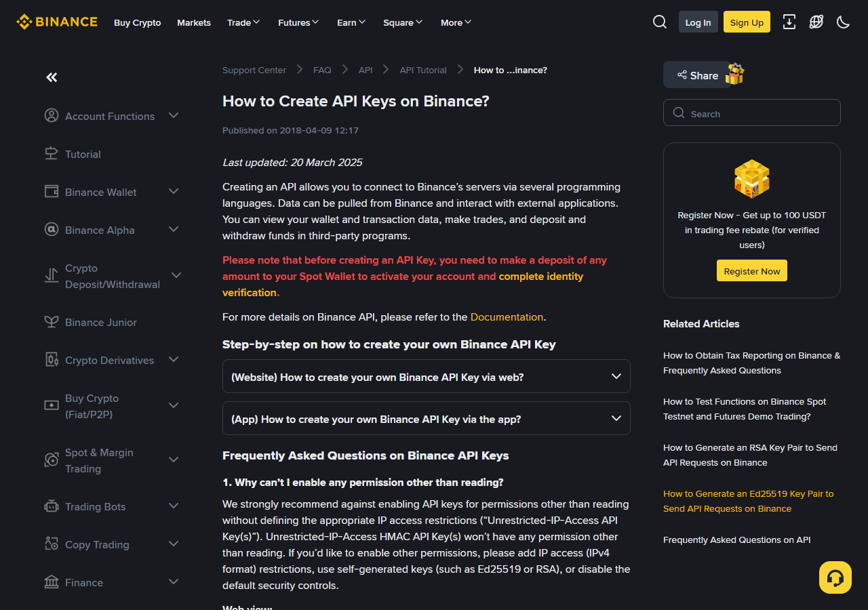
Task: Open How to Obtain Tax Reporting article
Action: 751,363
